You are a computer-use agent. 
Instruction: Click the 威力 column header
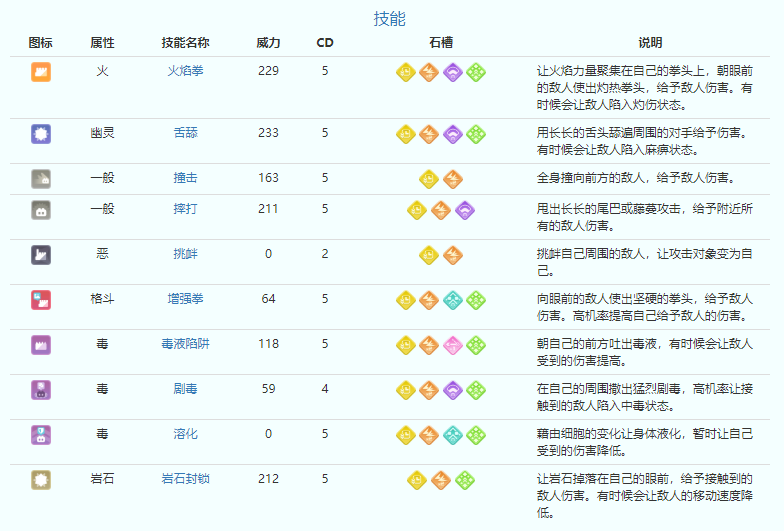tap(268, 43)
